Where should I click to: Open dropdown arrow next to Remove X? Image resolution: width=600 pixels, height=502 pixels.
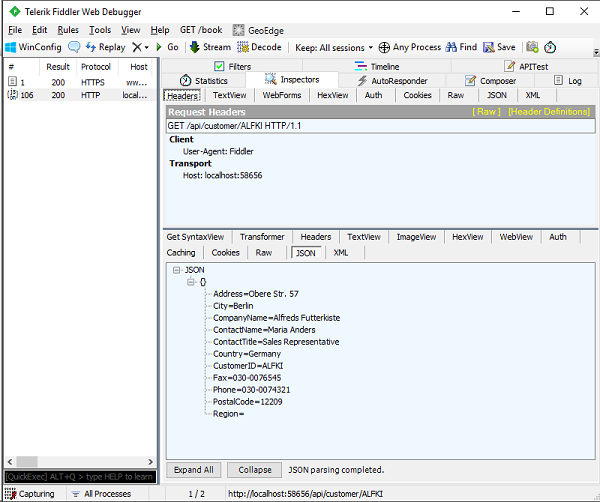point(147,48)
